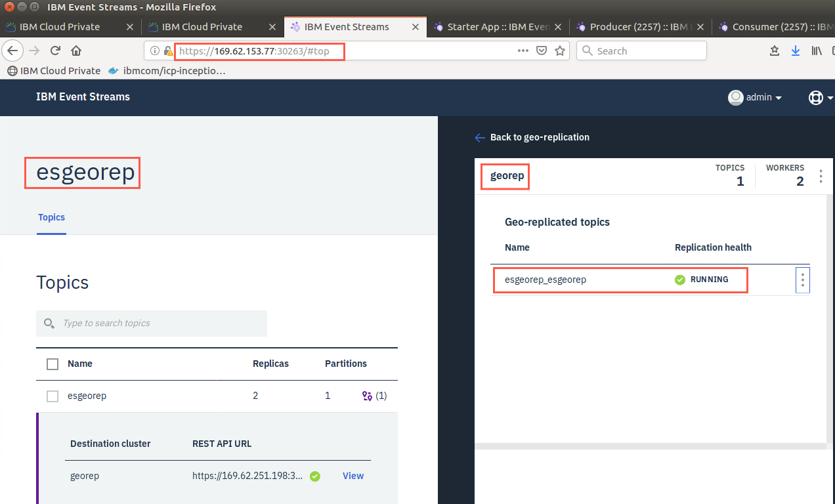Select the Topics tab under esgeorep
The height and width of the screenshot is (504, 835).
(51, 217)
